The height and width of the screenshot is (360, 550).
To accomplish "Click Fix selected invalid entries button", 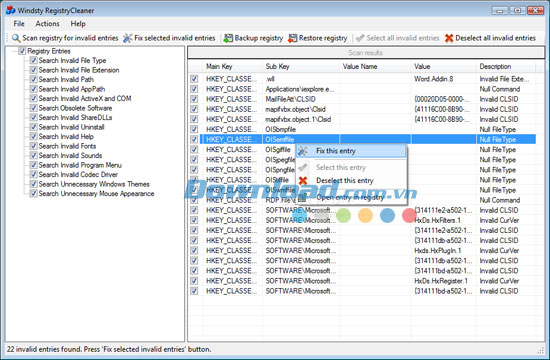I will 169,38.
